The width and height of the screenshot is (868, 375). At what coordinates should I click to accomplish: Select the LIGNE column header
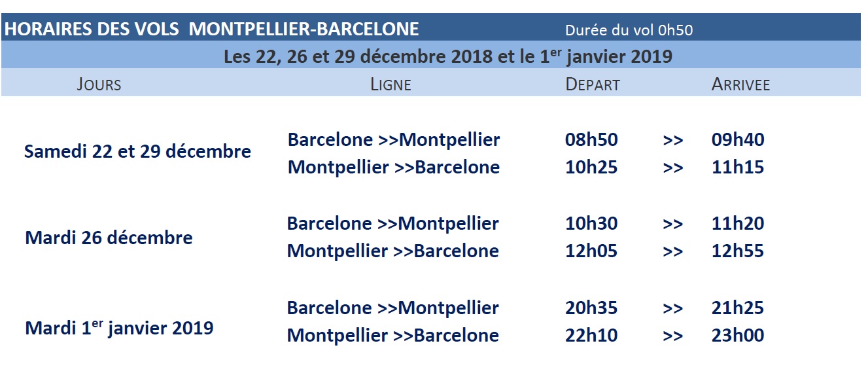click(391, 84)
